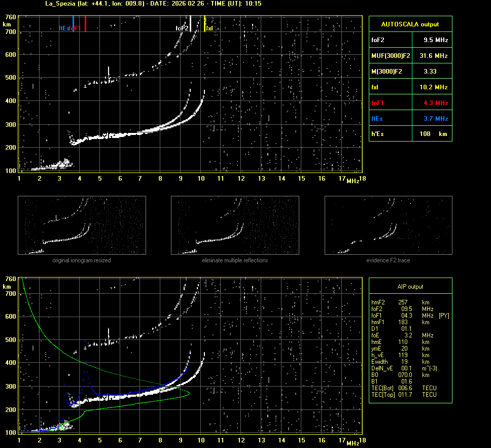Click the white foF2 marker line
491x448 pixels.
click(190, 23)
